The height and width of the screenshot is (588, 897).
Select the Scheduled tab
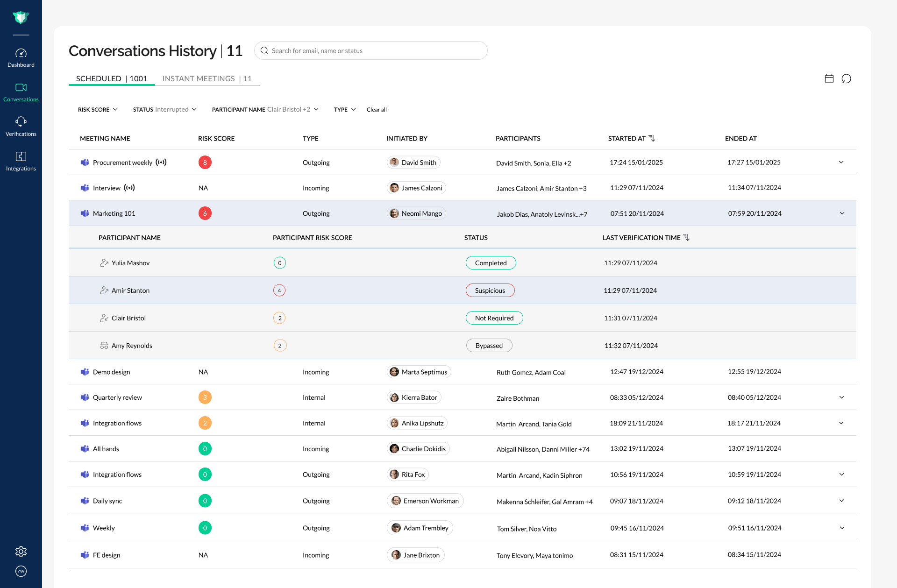(112, 78)
